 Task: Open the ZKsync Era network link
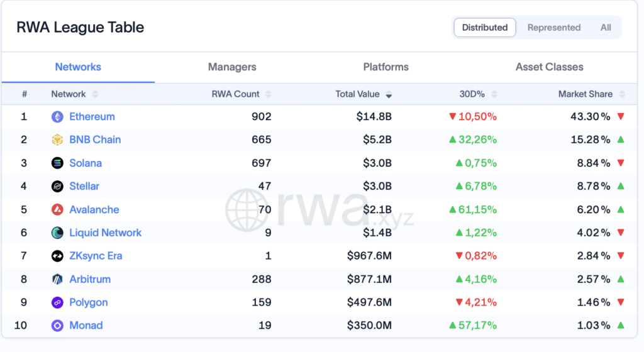(96, 256)
